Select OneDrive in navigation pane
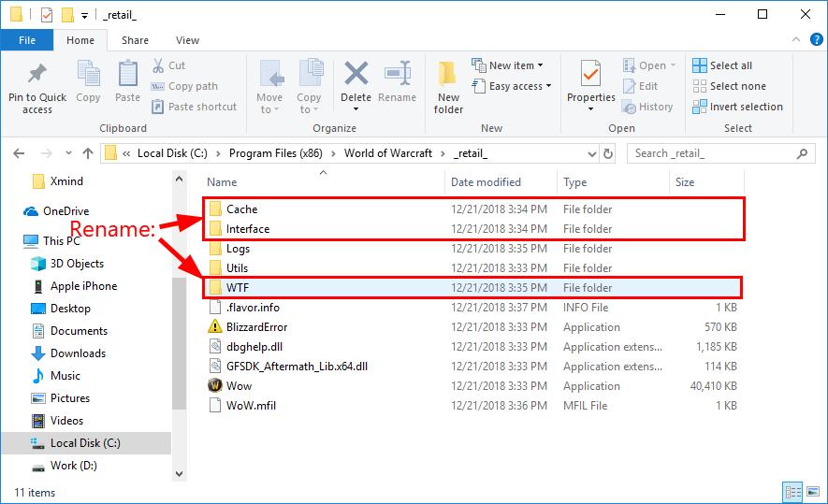 pos(66,211)
